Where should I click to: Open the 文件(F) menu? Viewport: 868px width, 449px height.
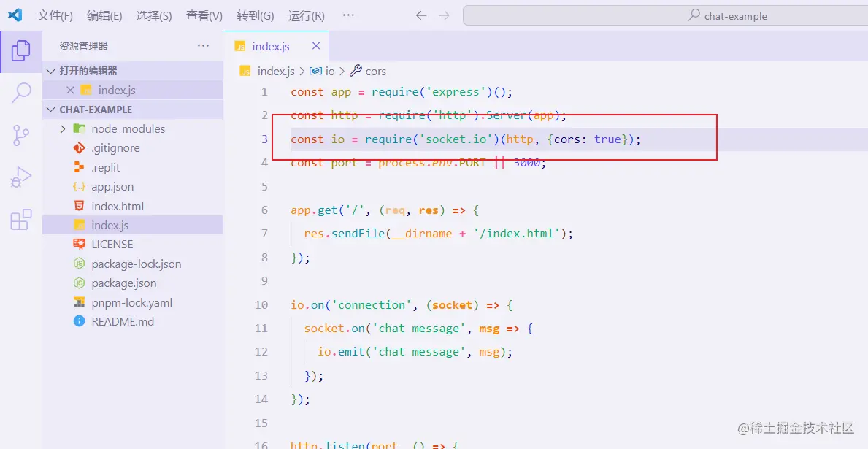tap(55, 15)
